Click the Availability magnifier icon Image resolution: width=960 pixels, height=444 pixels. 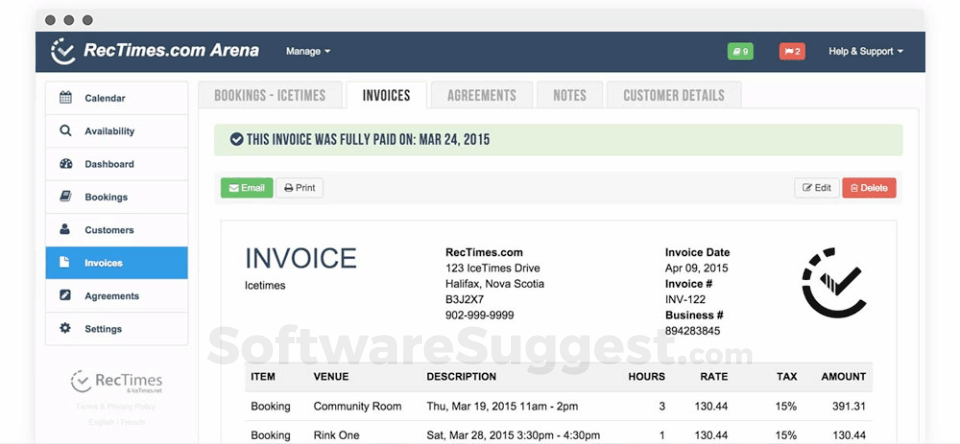coord(65,130)
